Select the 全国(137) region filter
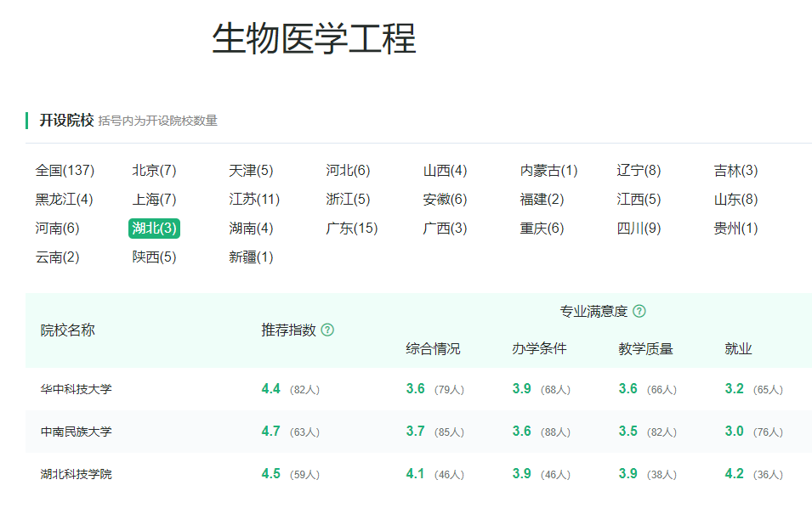This screenshot has width=812, height=508. tap(65, 171)
